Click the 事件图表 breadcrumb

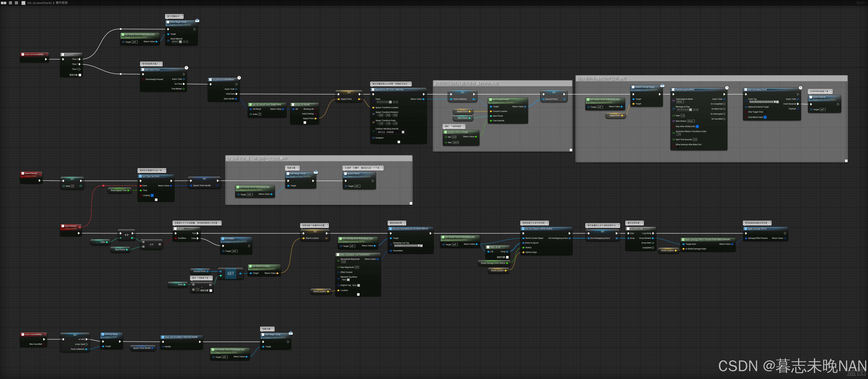tap(62, 3)
